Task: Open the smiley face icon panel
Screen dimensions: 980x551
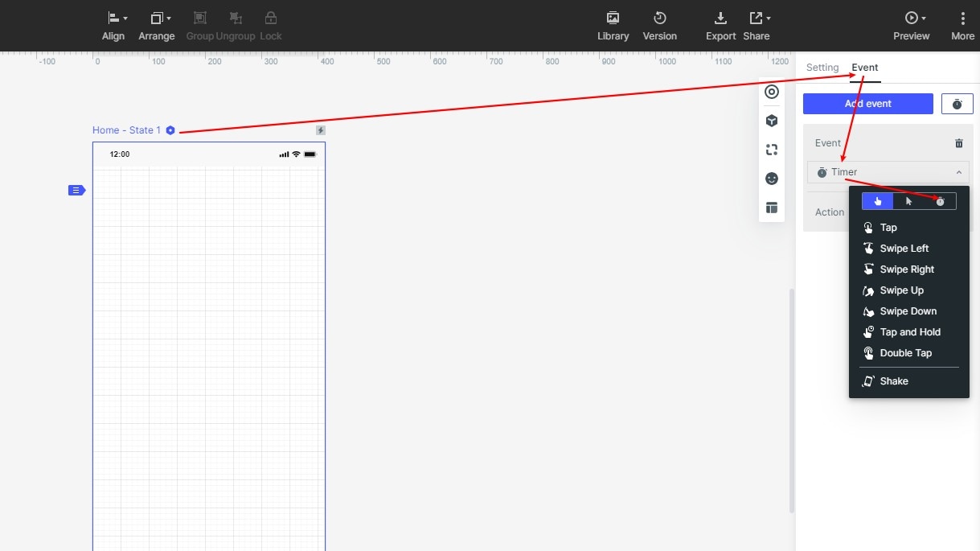Action: [772, 179]
